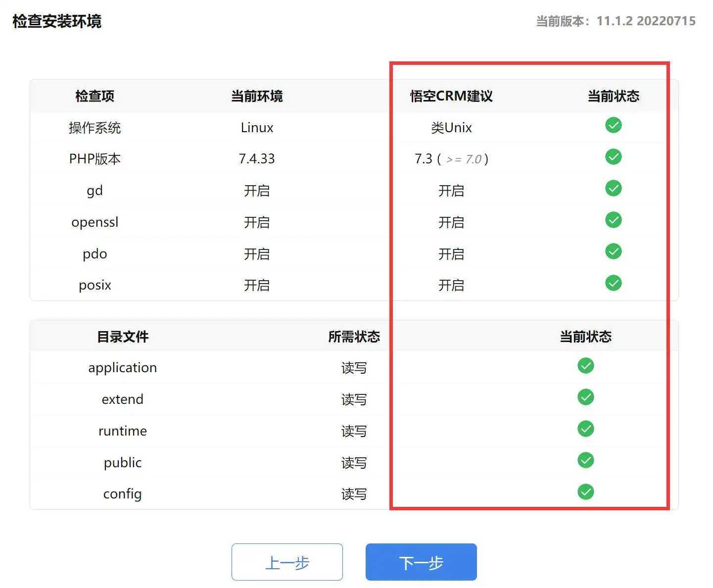Click the posix extension label
713x588 pixels.
click(95, 286)
